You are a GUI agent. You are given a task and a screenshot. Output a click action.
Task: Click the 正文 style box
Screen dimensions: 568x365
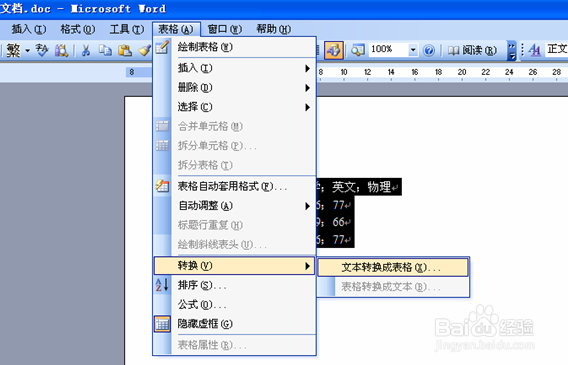tap(557, 49)
